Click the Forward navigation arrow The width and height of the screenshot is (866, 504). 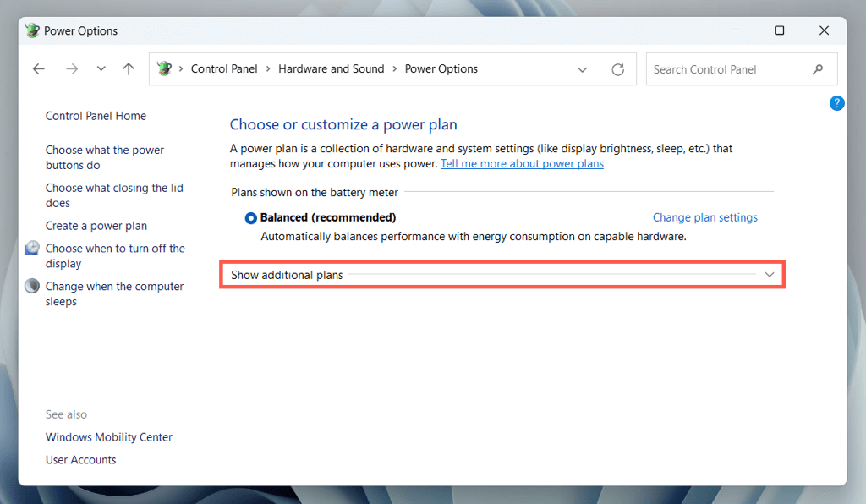coord(71,69)
